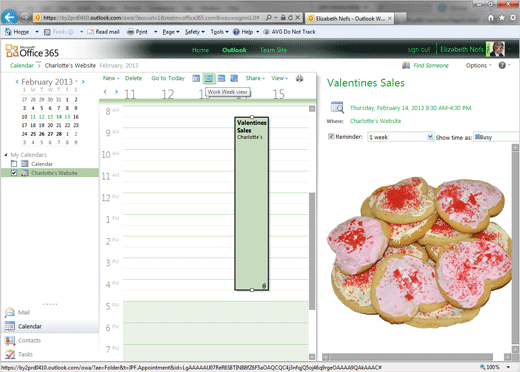Viewport: 520px width, 372px height.
Task: Open Contacts in navigation pane
Action: tap(29, 340)
